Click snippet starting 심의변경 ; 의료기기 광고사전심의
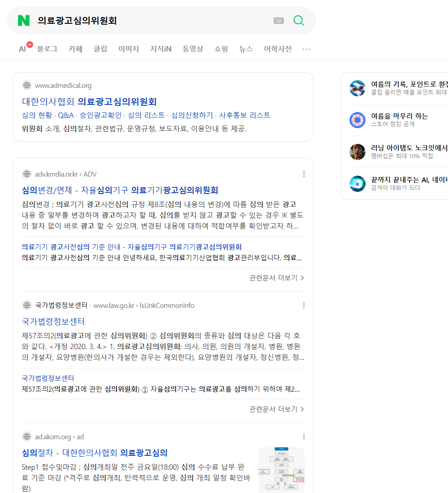The height and width of the screenshot is (493, 448). click(163, 215)
